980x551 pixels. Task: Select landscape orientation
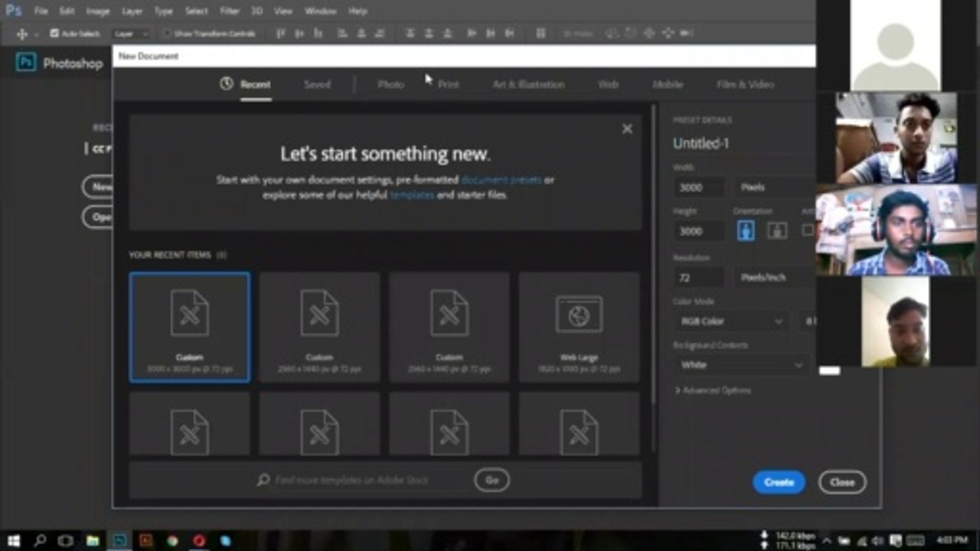(x=777, y=230)
